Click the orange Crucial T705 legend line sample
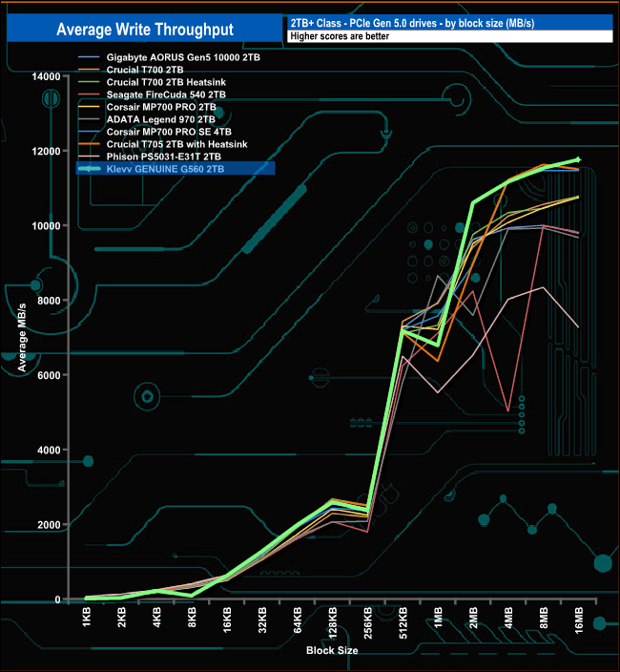Viewport: 620px width, 672px height. 89,144
